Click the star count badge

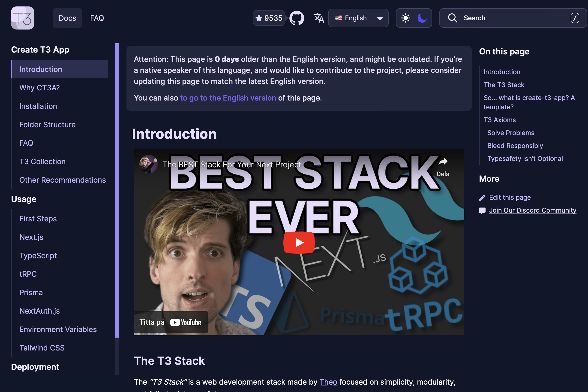(269, 18)
